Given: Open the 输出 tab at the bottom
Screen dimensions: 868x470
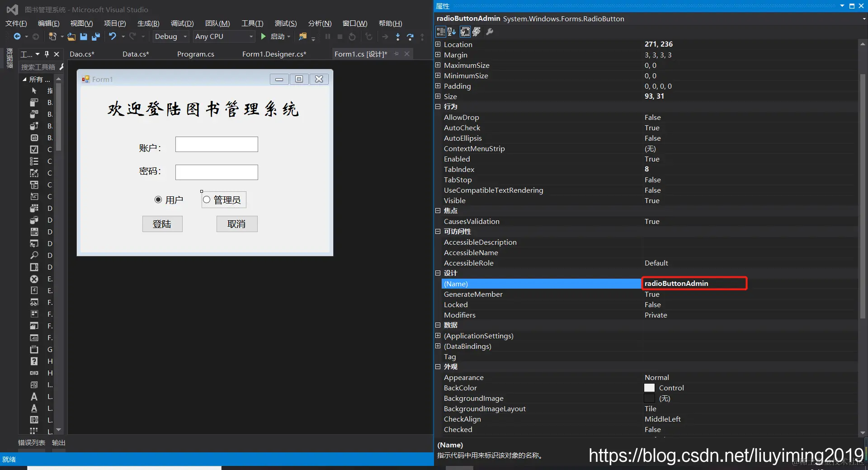Looking at the screenshot, I should 59,443.
